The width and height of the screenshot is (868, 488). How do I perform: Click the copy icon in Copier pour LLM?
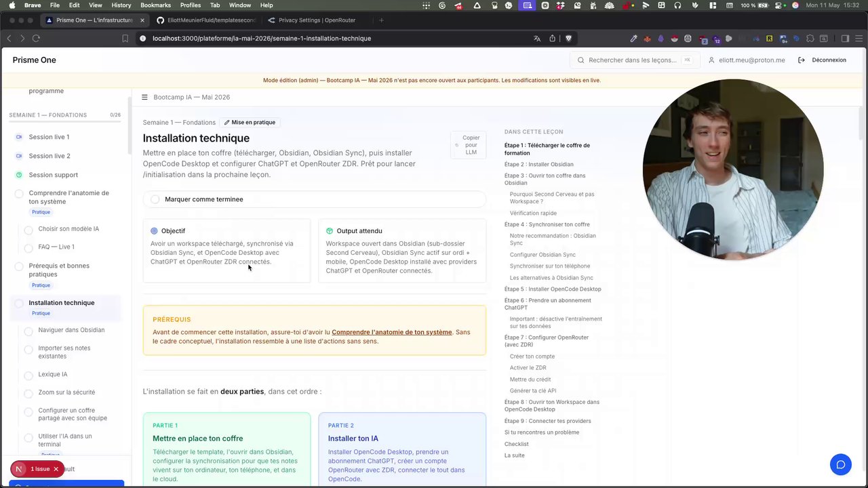pyautogui.click(x=457, y=145)
